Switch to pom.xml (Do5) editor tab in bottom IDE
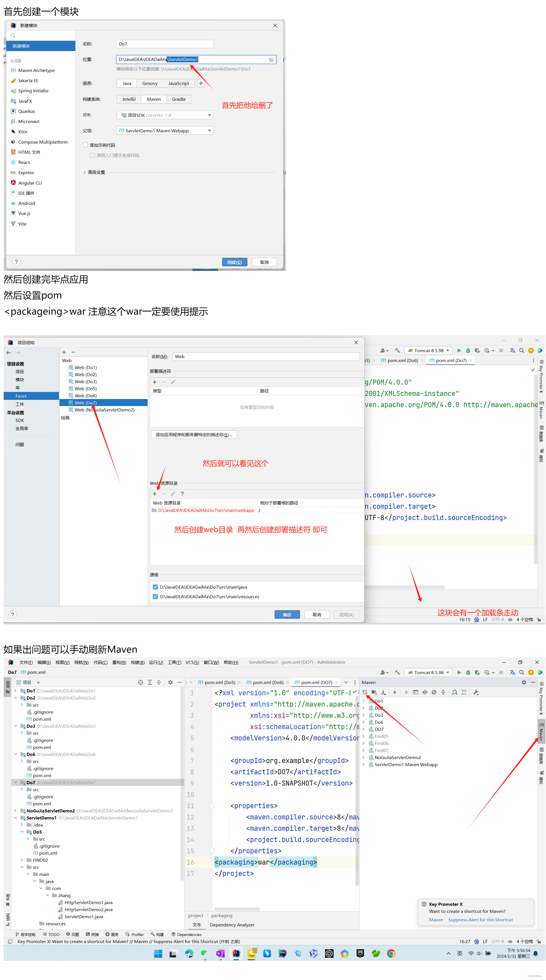Image resolution: width=546 pixels, height=980 pixels. click(220, 683)
